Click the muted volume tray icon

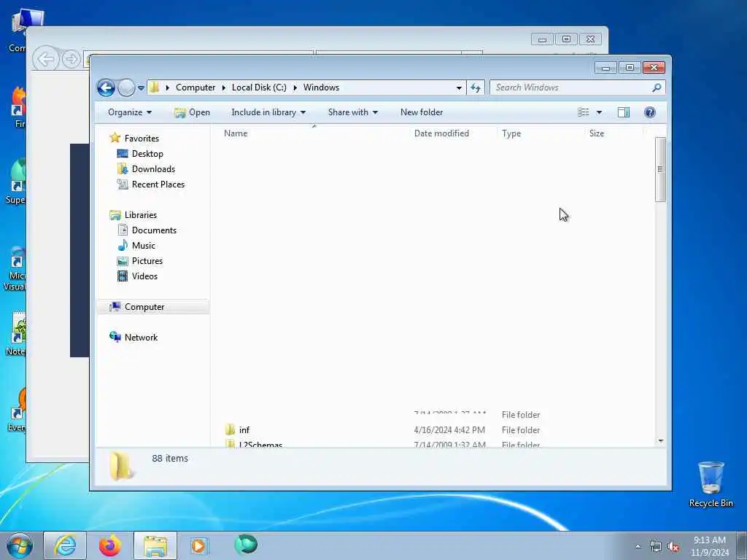click(673, 547)
